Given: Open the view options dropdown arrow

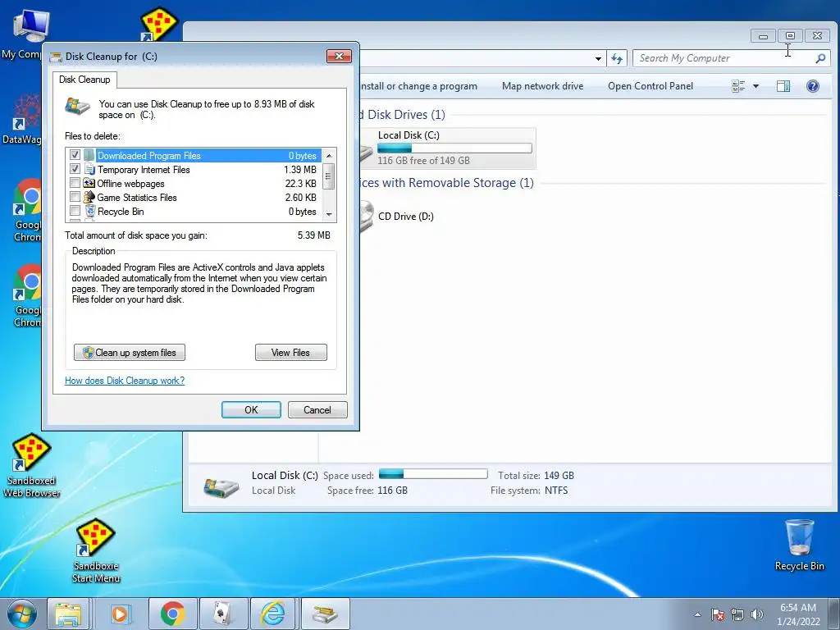Looking at the screenshot, I should pyautogui.click(x=756, y=86).
